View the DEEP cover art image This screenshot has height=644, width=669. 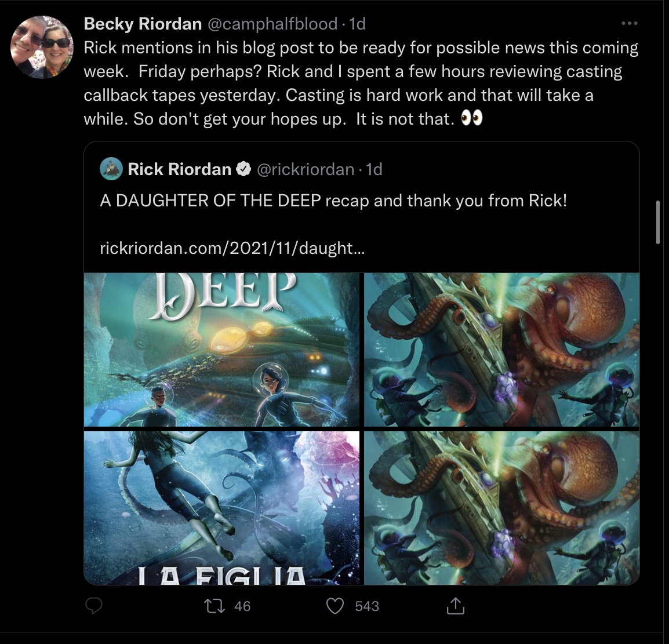pos(221,350)
